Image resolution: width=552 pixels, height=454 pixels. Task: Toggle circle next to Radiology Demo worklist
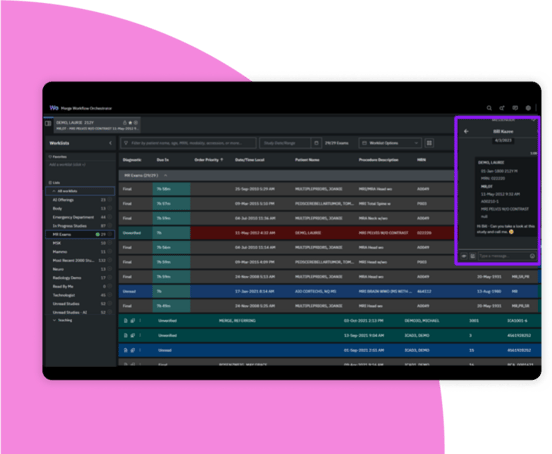pos(110,278)
